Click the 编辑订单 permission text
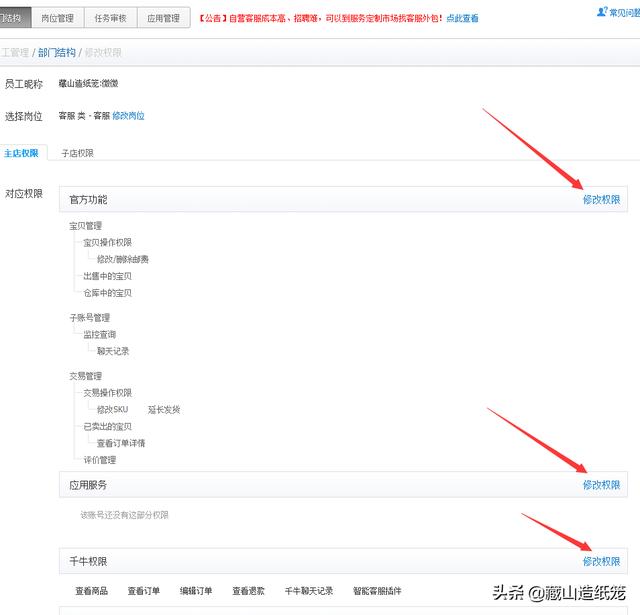The width and height of the screenshot is (640, 615). point(196,591)
